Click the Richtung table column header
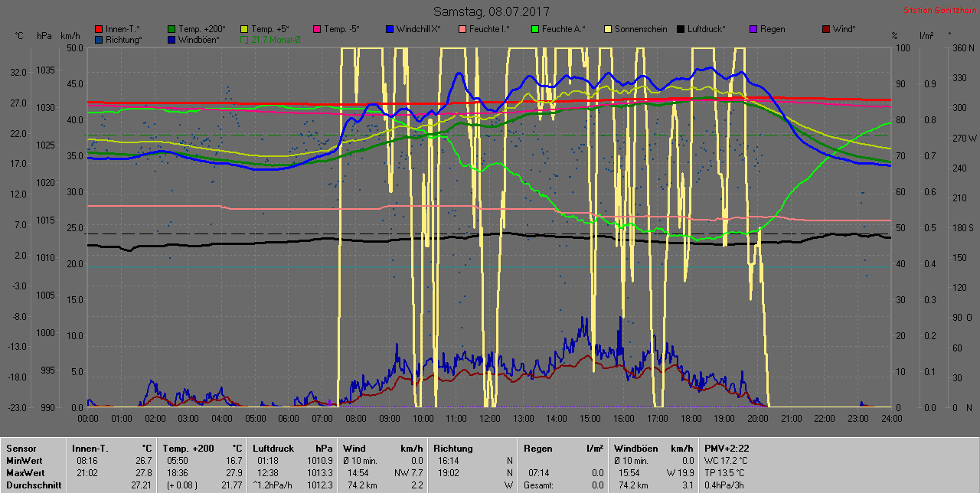 coord(453,449)
